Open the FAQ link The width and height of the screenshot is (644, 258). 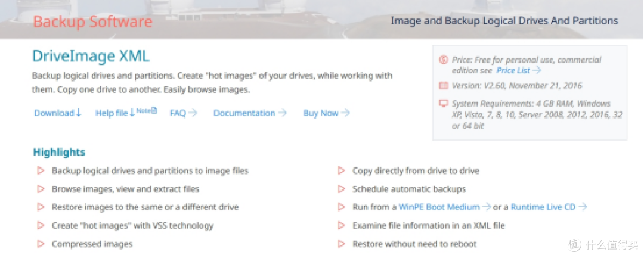[183, 113]
